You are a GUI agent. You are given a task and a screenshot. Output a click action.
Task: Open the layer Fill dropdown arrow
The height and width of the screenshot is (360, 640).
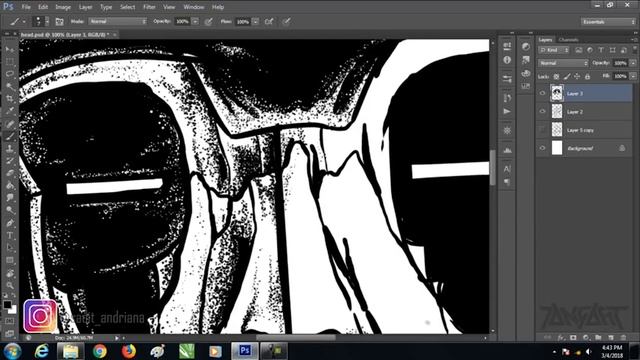633,76
